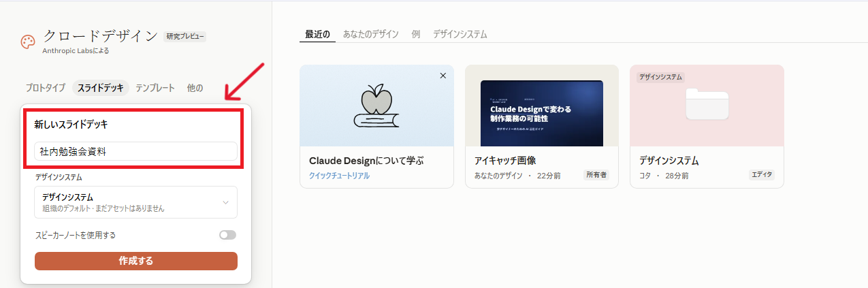Select the 他の tab

pyautogui.click(x=195, y=88)
